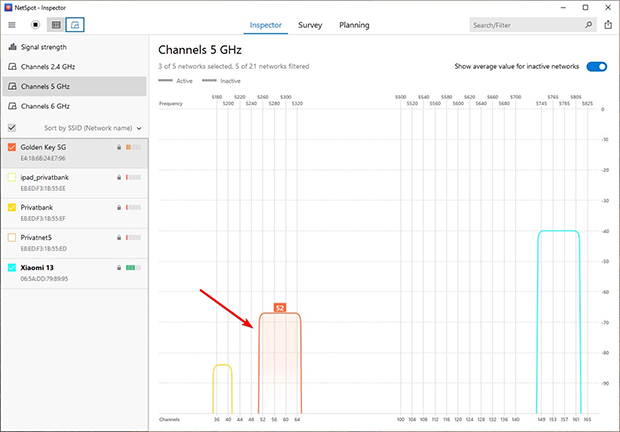The height and width of the screenshot is (432, 620).
Task: Check the ipad_privatbank network checkbox
Action: (12, 177)
